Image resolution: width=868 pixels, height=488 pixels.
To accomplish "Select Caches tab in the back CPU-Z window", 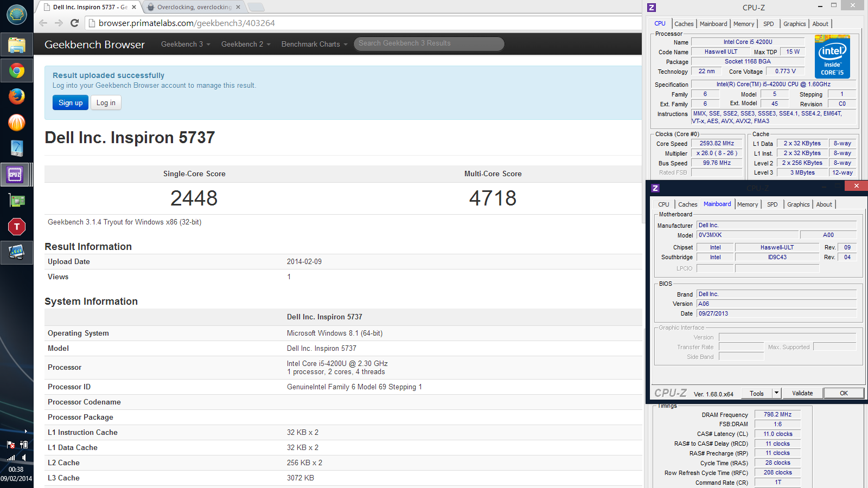I will [684, 24].
